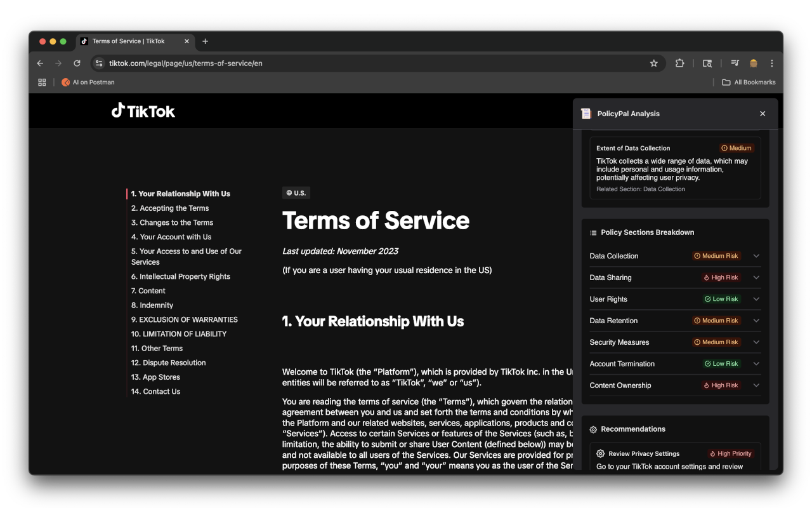Viewport: 812px width, 508px height.
Task: Click the Recommendations gear icon
Action: pyautogui.click(x=593, y=429)
